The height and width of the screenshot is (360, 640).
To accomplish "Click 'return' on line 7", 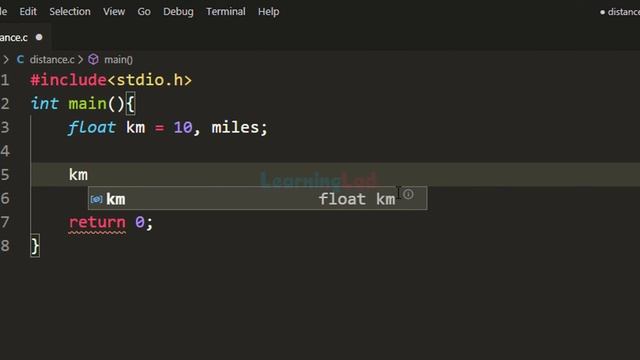I will (97, 222).
